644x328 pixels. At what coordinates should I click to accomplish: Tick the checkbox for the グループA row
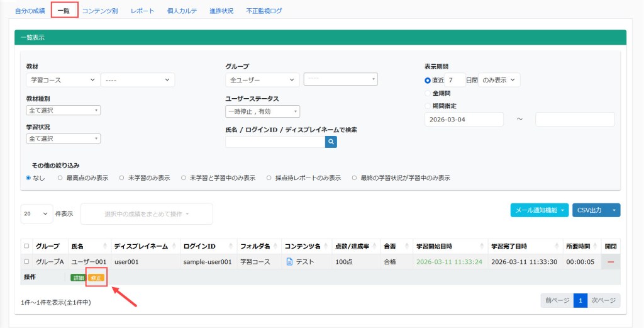[x=26, y=261]
